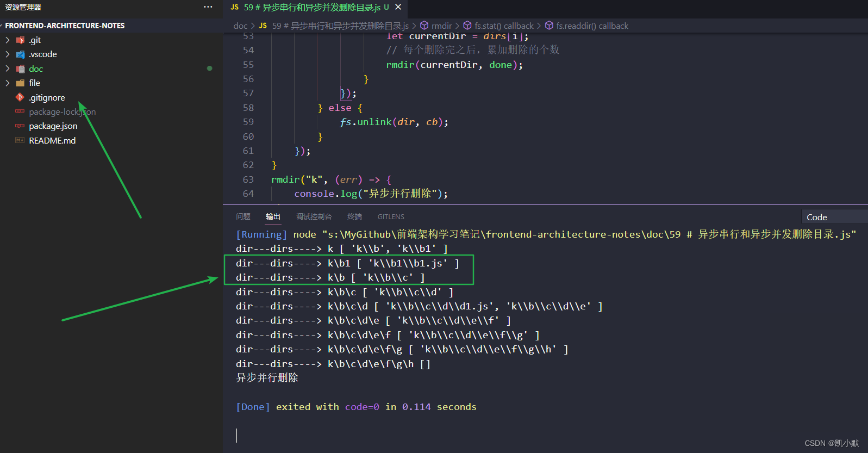Open the 调试控制台 panel tab
Image resolution: width=868 pixels, height=453 pixels.
(x=314, y=216)
